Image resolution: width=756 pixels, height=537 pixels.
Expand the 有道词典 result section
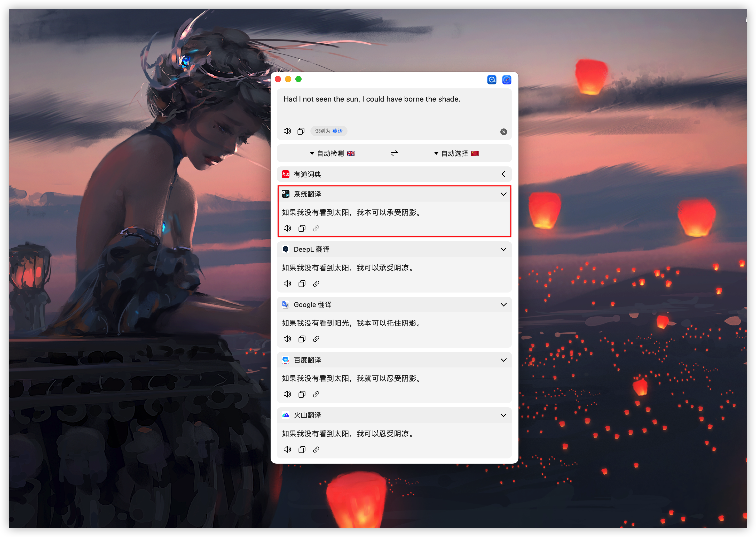503,174
